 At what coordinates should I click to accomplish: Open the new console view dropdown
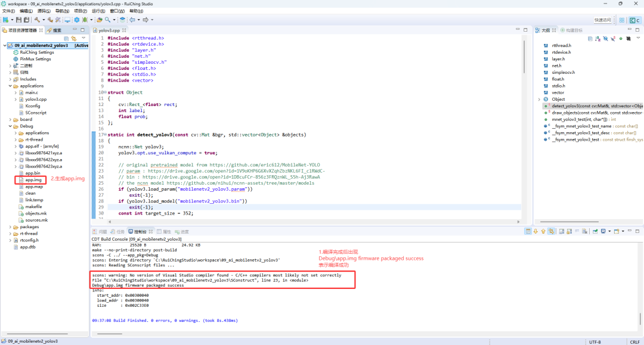(x=623, y=231)
